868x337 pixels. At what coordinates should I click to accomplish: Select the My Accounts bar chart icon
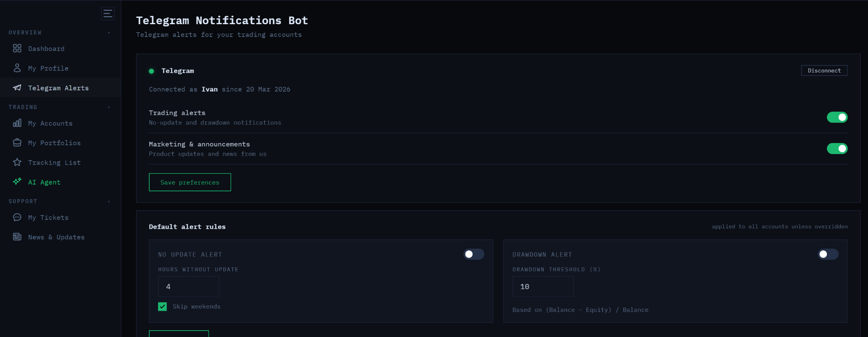(17, 123)
